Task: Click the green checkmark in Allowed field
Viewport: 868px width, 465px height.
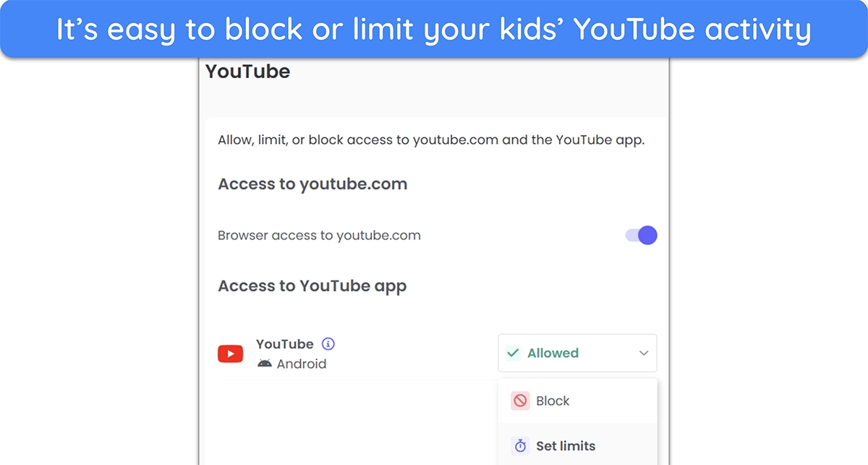Action: (x=513, y=353)
